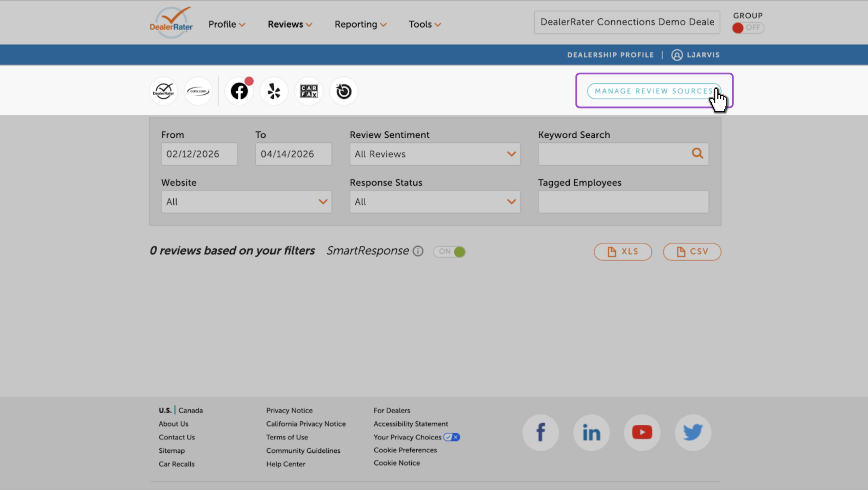The image size is (868, 490).
Task: Open the Profile menu
Action: pyautogui.click(x=226, y=24)
